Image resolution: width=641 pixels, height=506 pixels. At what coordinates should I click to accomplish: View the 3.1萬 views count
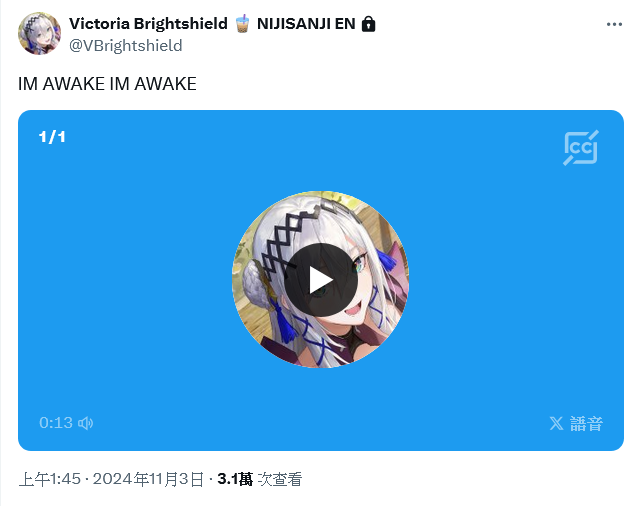click(235, 479)
